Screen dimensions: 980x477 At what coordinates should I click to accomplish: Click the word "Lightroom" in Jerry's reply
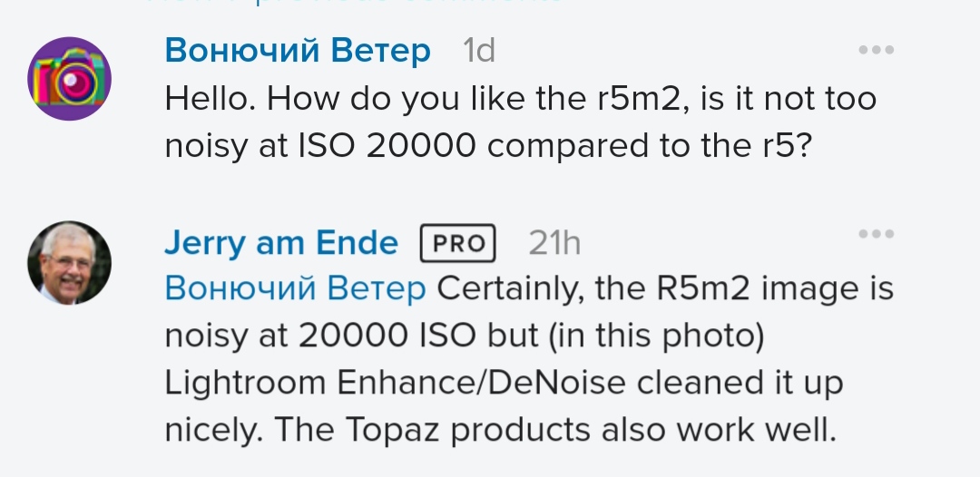click(245, 384)
